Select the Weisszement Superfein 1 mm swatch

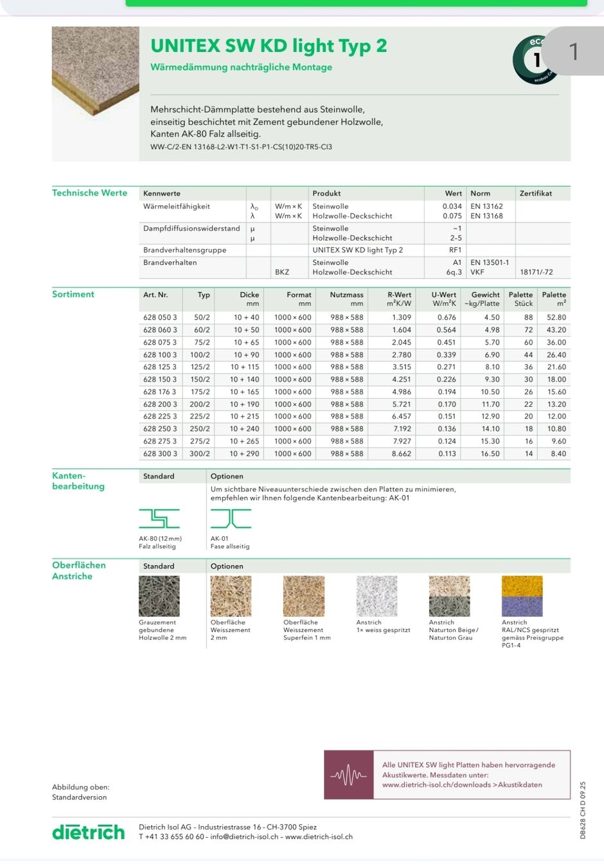304,596
